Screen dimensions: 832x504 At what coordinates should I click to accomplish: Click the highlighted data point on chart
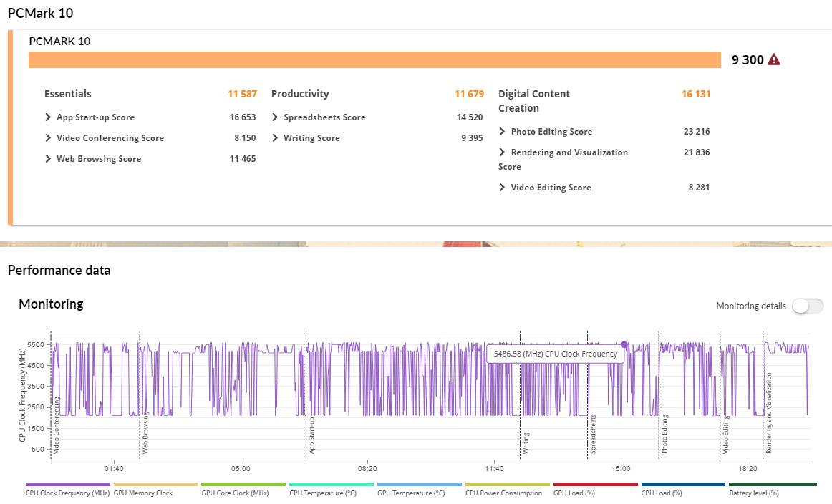624,344
